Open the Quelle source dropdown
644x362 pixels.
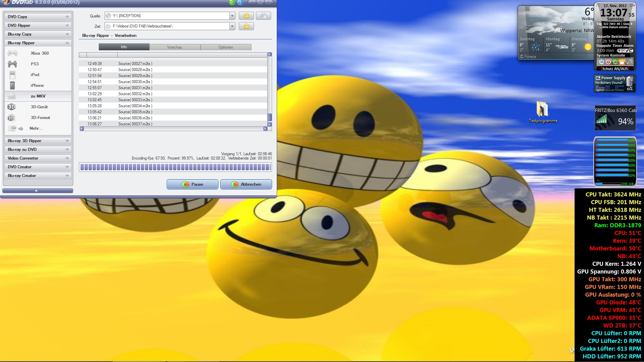(232, 16)
